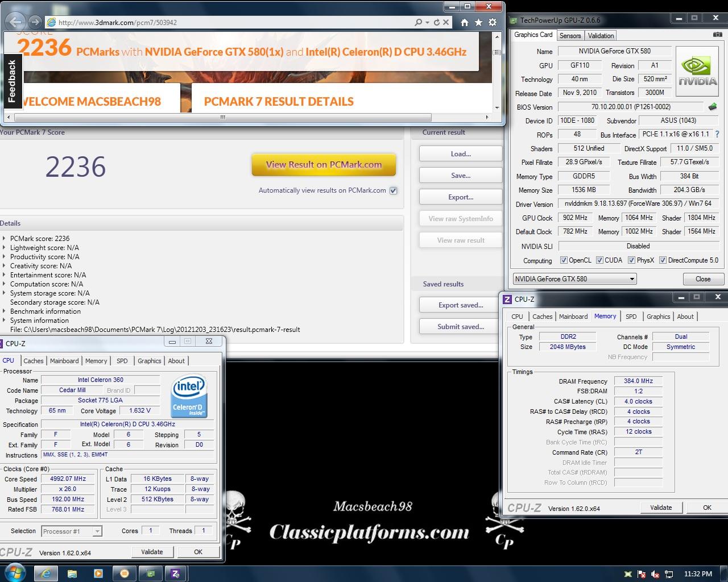This screenshot has height=582, width=728.
Task: Click the network tray icon
Action: pyautogui.click(x=669, y=574)
